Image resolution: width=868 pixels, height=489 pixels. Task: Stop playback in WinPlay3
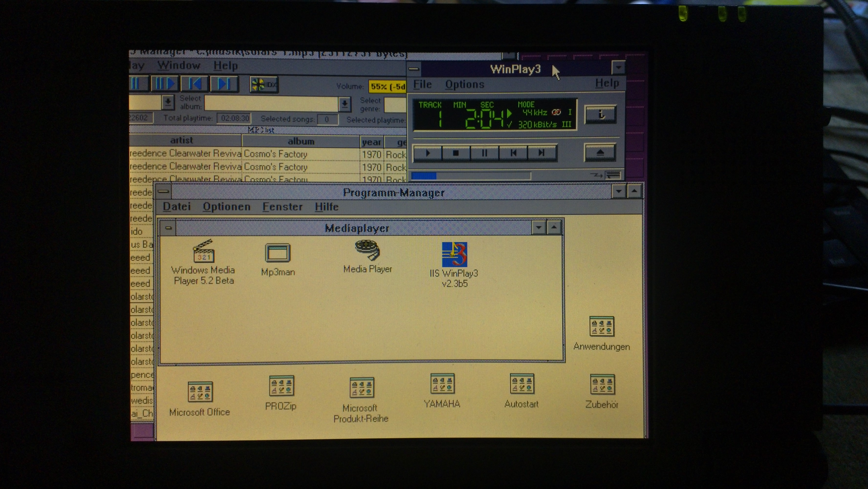tap(456, 154)
